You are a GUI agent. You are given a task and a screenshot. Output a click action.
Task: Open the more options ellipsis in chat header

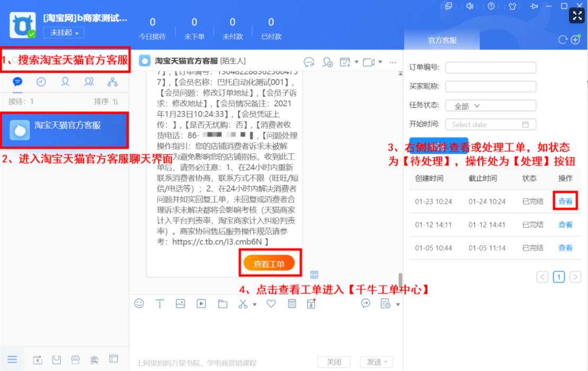[x=393, y=62]
